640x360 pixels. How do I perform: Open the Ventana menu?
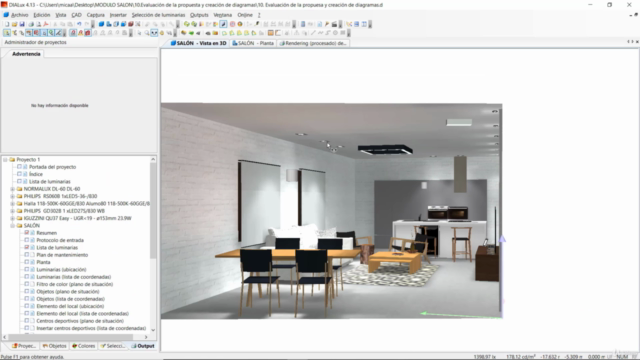(222, 15)
